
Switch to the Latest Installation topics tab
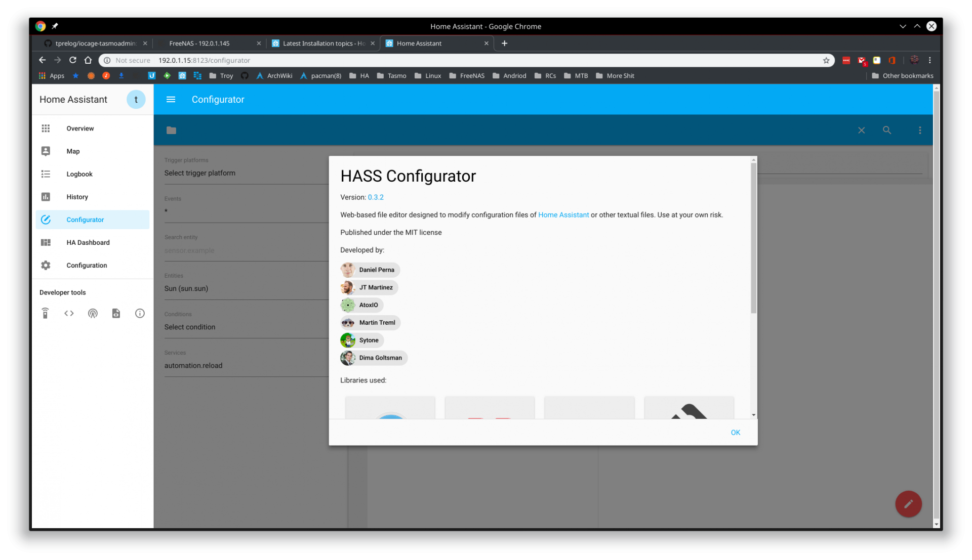click(322, 44)
